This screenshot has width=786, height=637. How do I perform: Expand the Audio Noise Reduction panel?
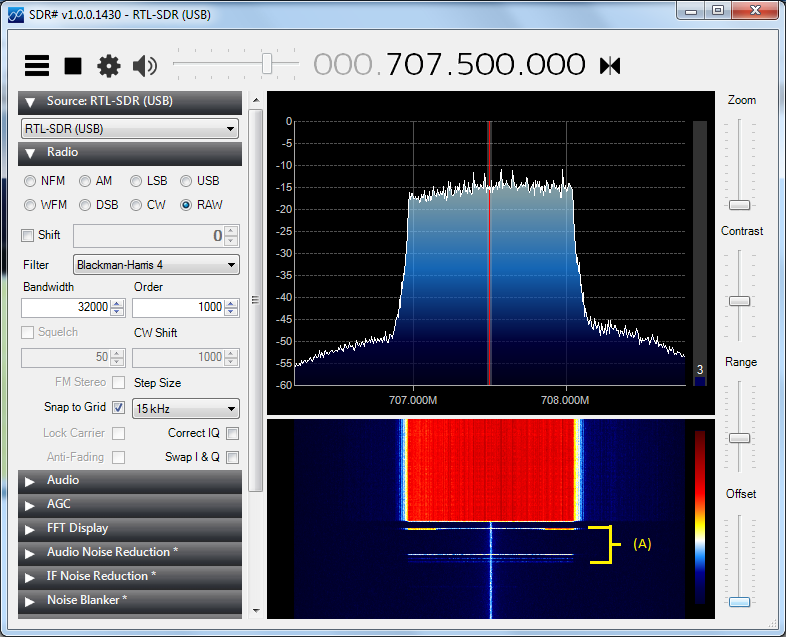pos(130,553)
